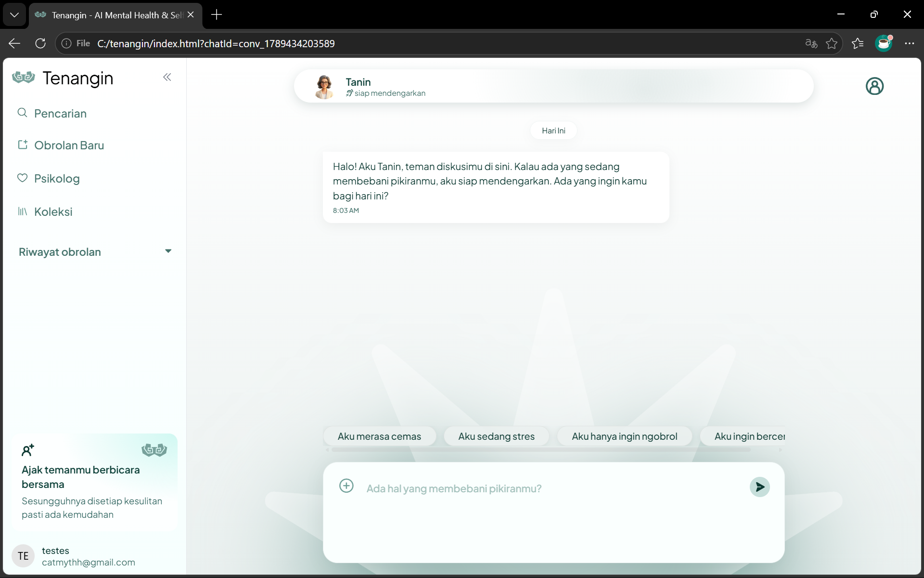The height and width of the screenshot is (578, 924).
Task: Bookmark page with the star icon
Action: (832, 43)
